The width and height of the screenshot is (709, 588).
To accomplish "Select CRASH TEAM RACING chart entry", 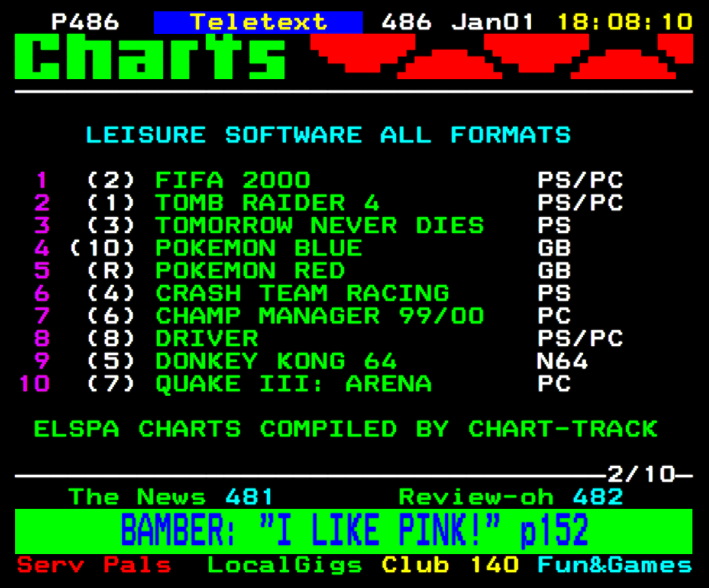I will 302,293.
